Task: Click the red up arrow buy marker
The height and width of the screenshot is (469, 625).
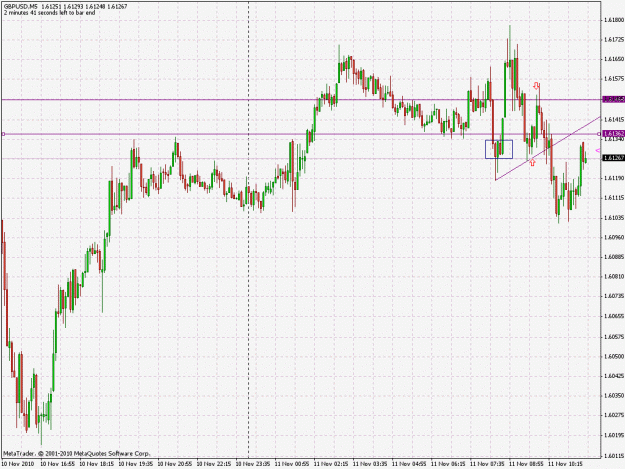Action: coord(533,162)
